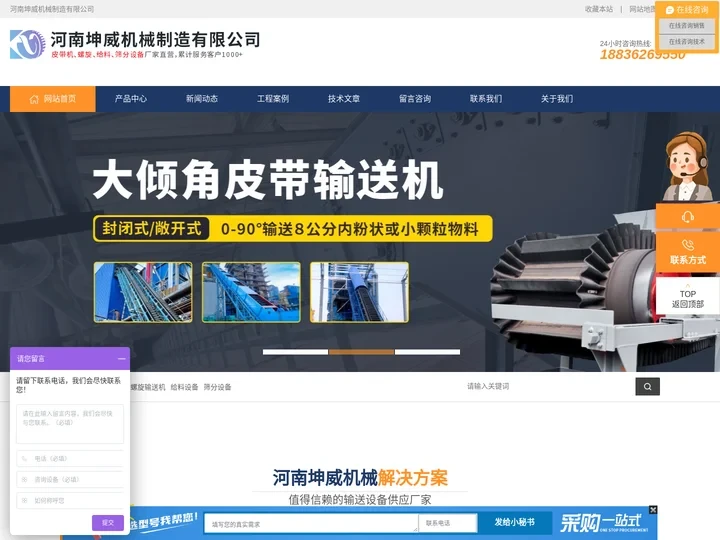Open first conveyor photo thumbnail in banner
This screenshot has width=720, height=540.
tap(143, 292)
